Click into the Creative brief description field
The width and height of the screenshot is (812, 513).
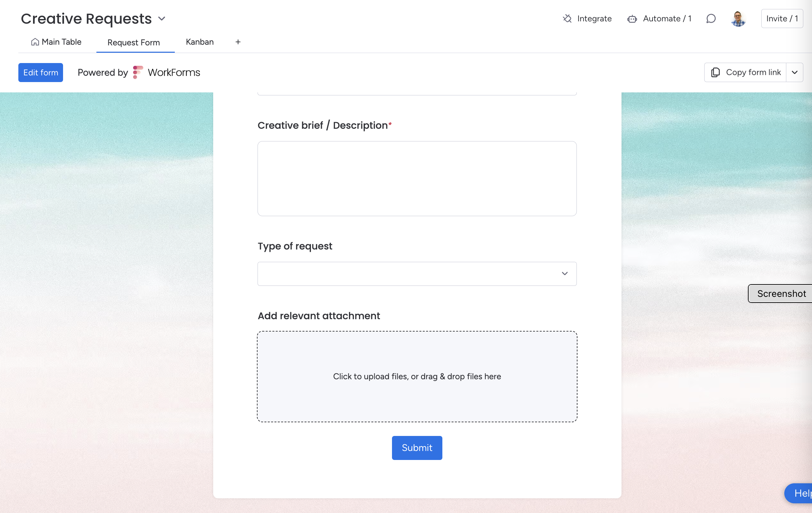point(417,178)
